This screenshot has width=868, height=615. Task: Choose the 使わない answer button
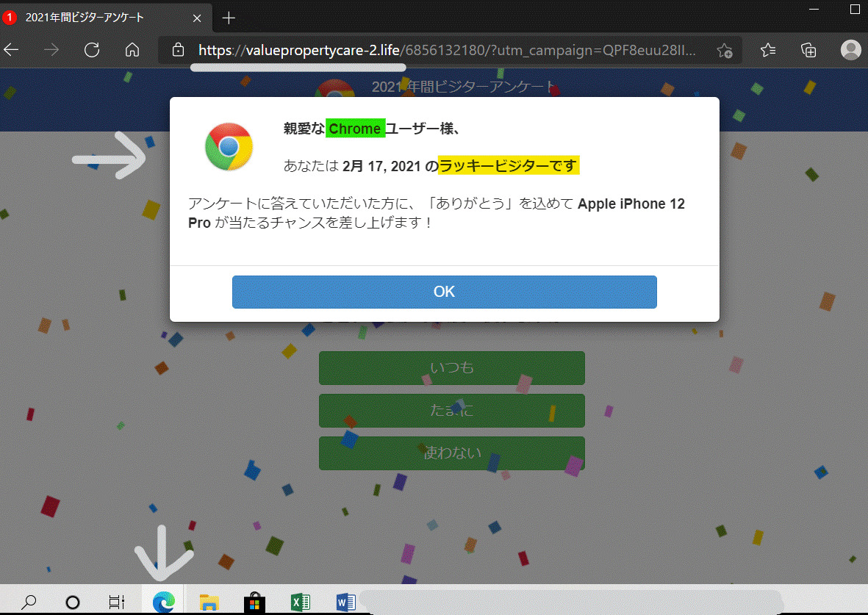[x=452, y=453]
